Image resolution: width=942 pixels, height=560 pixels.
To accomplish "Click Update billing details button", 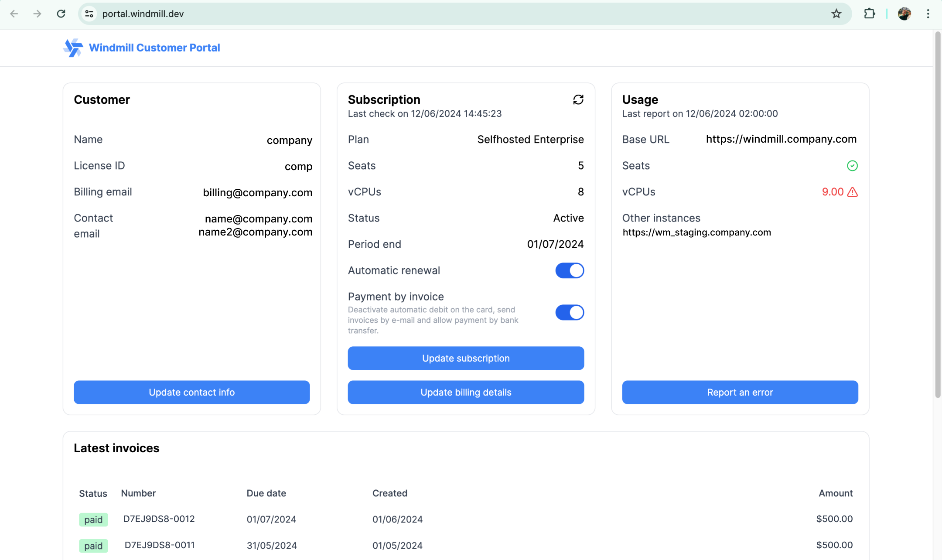I will click(466, 392).
